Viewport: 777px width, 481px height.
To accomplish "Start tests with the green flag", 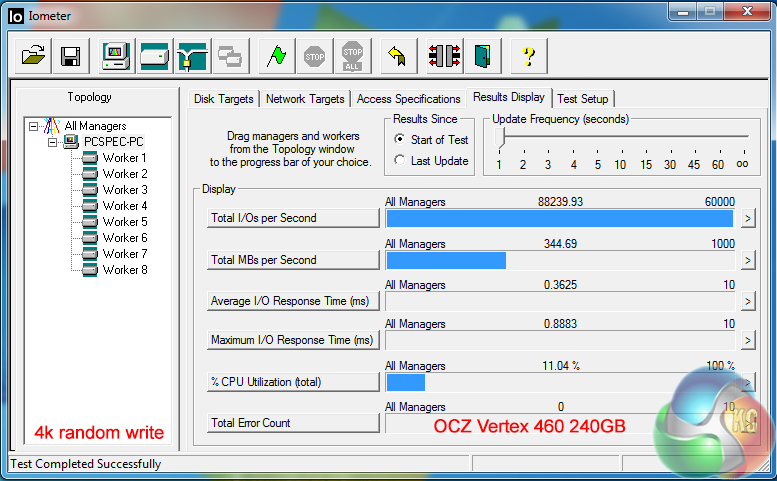I will [277, 56].
